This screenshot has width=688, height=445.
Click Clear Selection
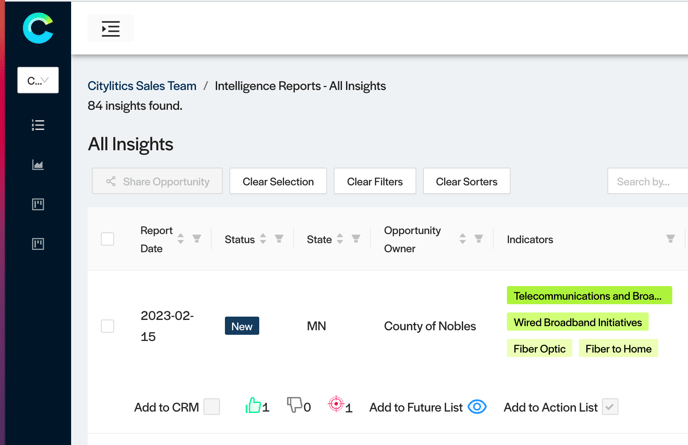tap(278, 181)
